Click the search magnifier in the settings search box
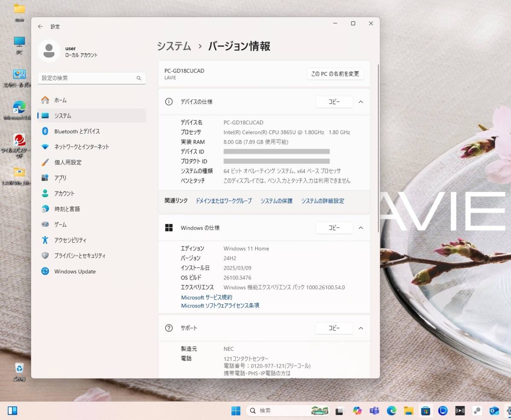511x420 pixels. tap(139, 78)
